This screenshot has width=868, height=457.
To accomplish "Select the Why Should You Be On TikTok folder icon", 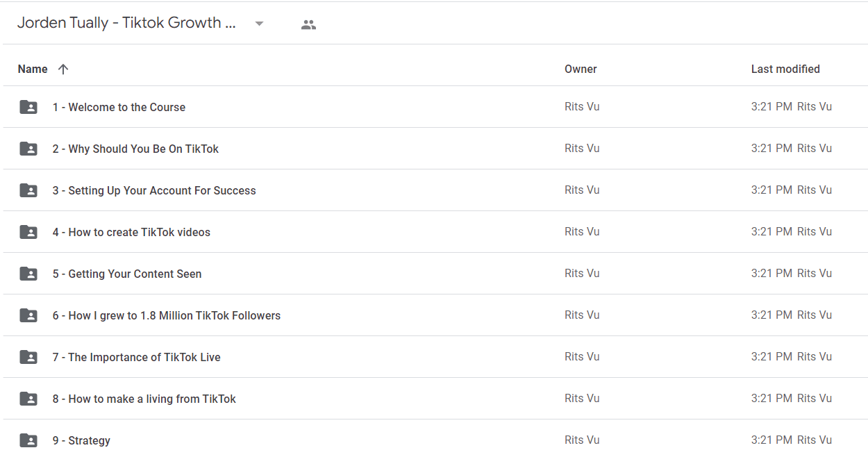I will (x=28, y=149).
